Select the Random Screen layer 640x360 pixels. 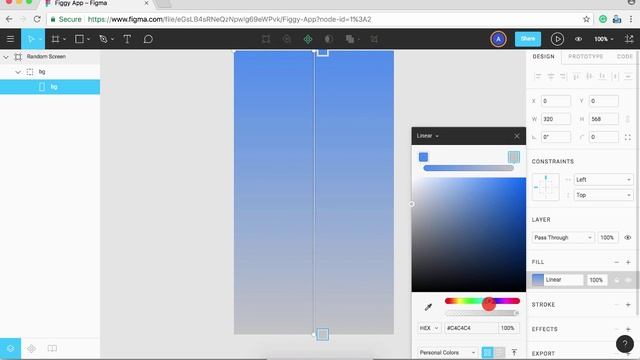pyautogui.click(x=46, y=56)
